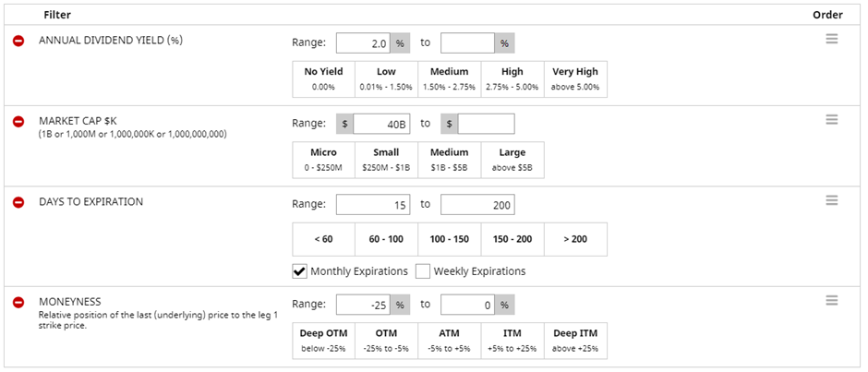The width and height of the screenshot is (868, 372).
Task: Select the Very High dividend yield preset
Action: 575,78
